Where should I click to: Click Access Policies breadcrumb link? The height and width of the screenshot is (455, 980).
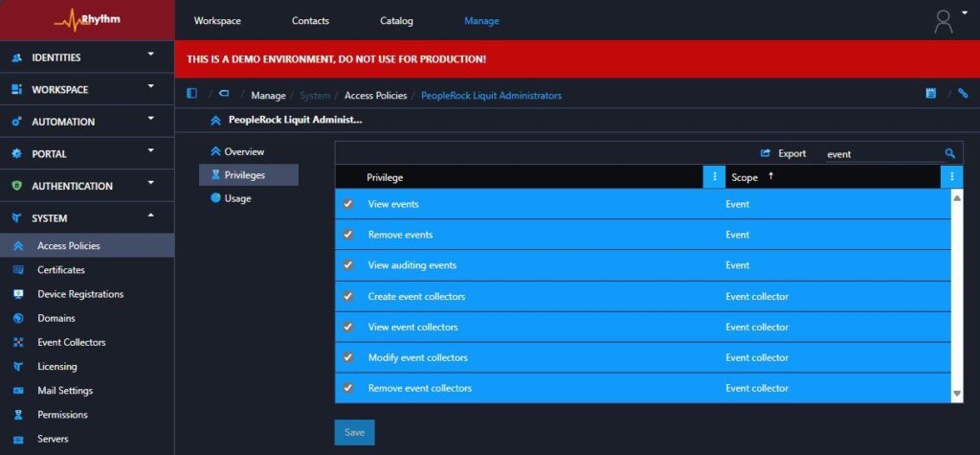point(375,96)
